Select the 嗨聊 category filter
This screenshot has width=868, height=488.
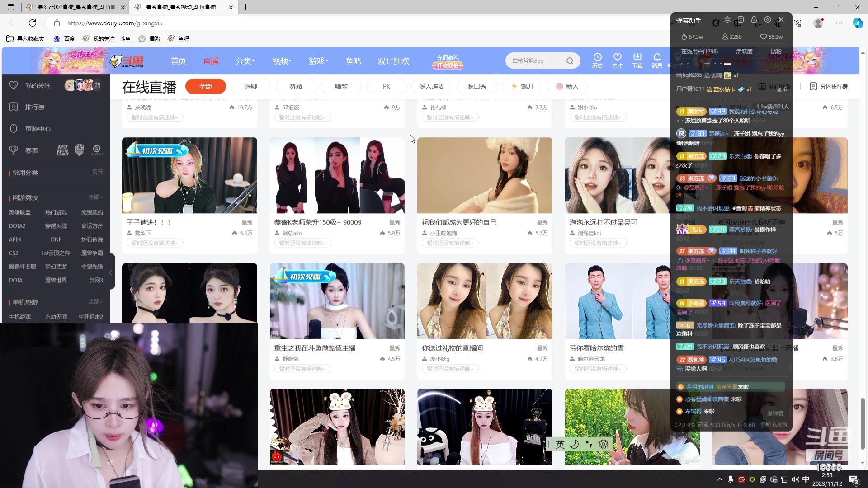coord(251,86)
